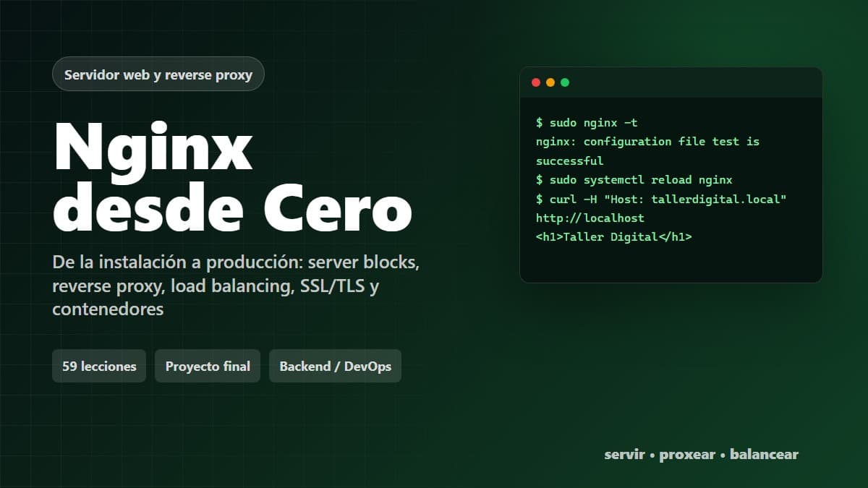Click the '59 lecciones' badge
This screenshot has width=868, height=488.
pos(99,366)
